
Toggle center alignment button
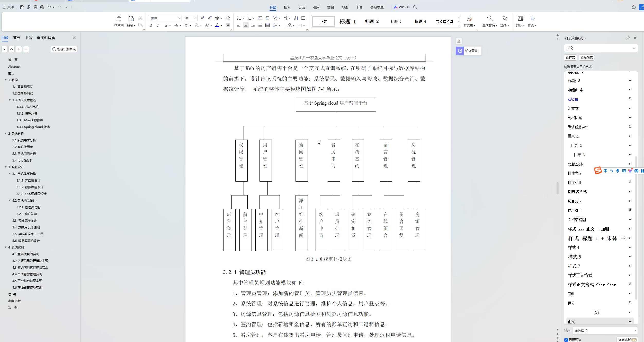click(246, 25)
